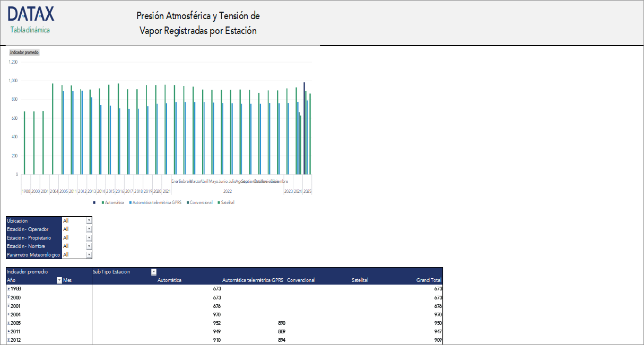Expand the 1988 year row
Image resolution: width=644 pixels, height=345 pixels.
(8, 289)
